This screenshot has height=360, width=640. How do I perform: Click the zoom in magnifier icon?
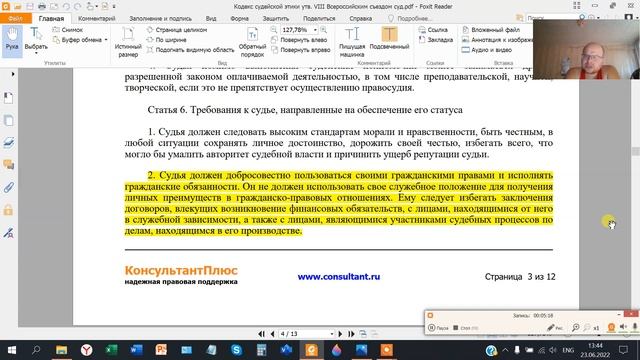(x=324, y=30)
